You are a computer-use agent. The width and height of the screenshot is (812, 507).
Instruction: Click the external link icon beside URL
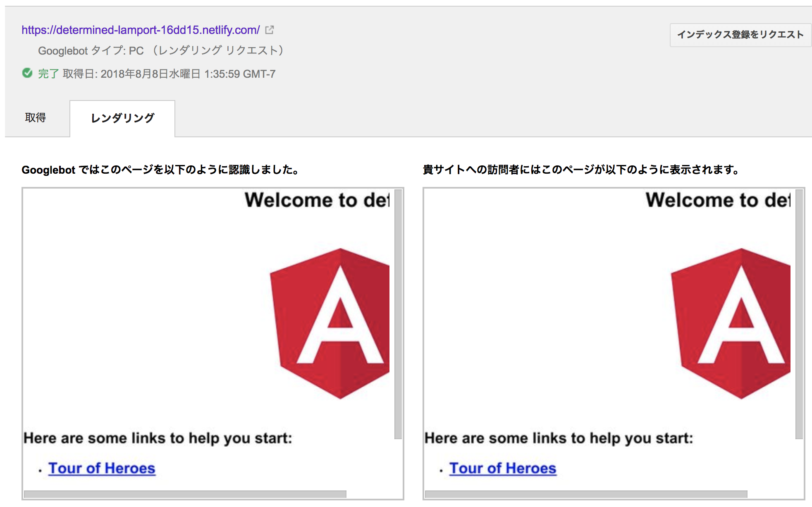(270, 30)
